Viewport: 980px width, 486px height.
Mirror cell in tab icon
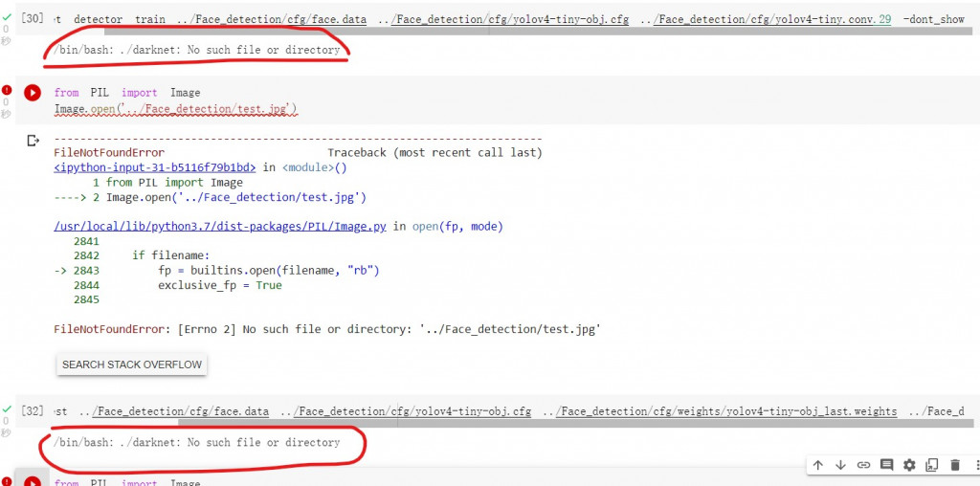(932, 465)
